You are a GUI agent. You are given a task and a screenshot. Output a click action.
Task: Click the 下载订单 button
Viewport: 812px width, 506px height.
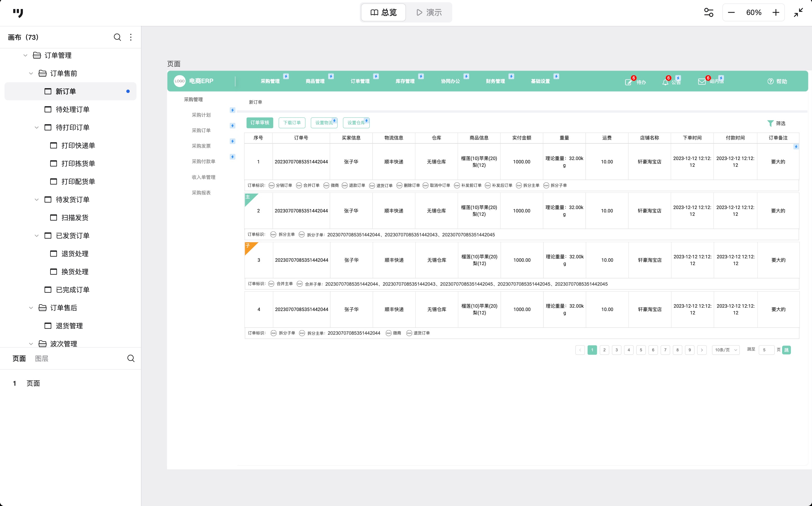[x=292, y=123]
